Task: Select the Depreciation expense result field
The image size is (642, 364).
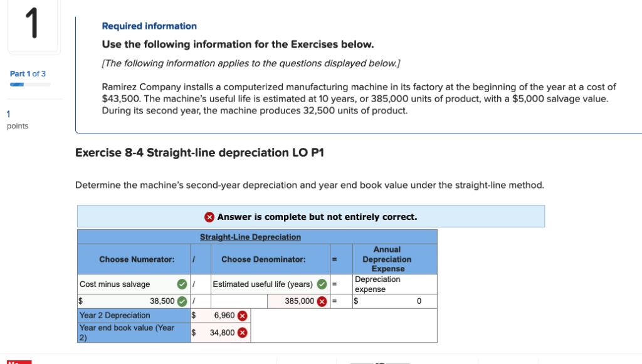Action: pos(395,284)
